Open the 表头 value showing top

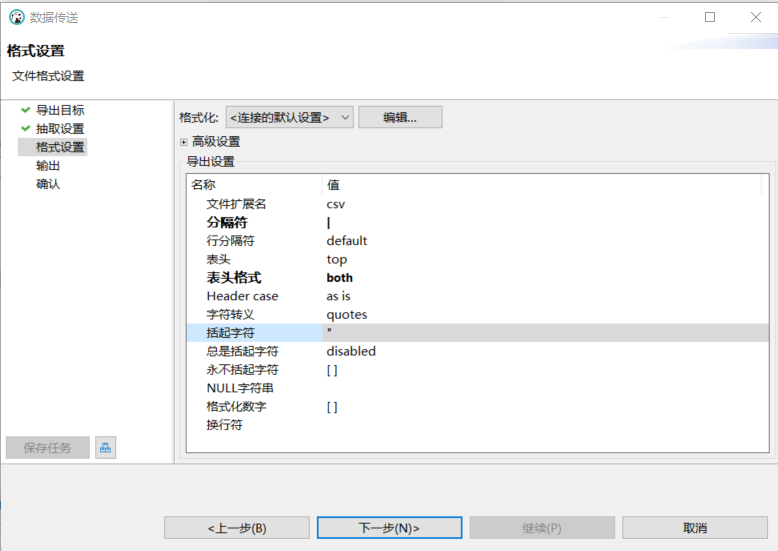(x=337, y=259)
